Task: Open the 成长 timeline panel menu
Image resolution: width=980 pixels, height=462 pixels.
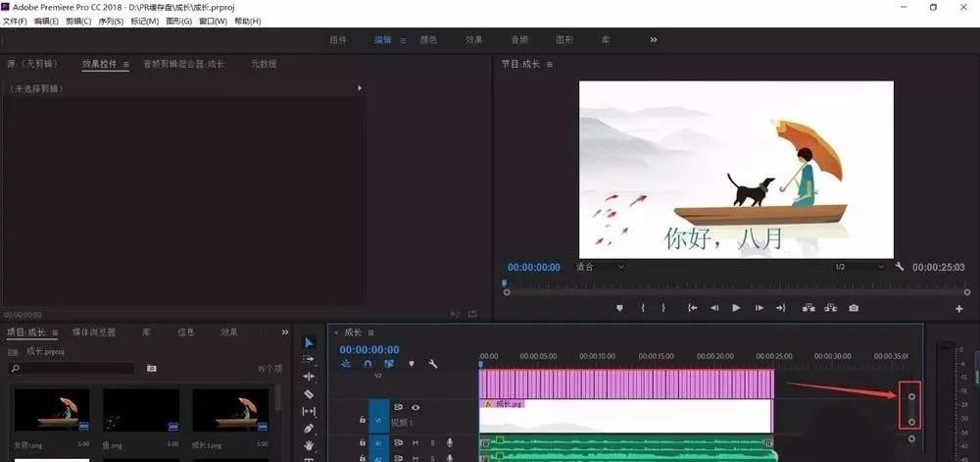Action: pyautogui.click(x=370, y=333)
